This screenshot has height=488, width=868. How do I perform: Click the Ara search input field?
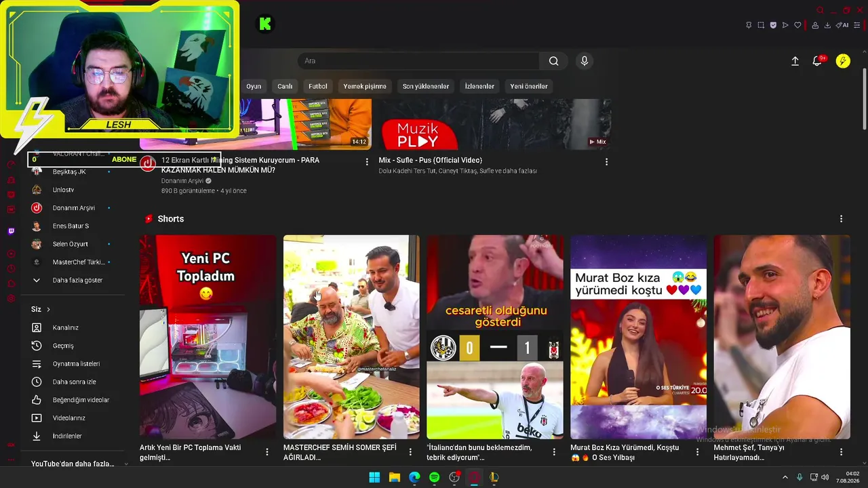point(418,61)
